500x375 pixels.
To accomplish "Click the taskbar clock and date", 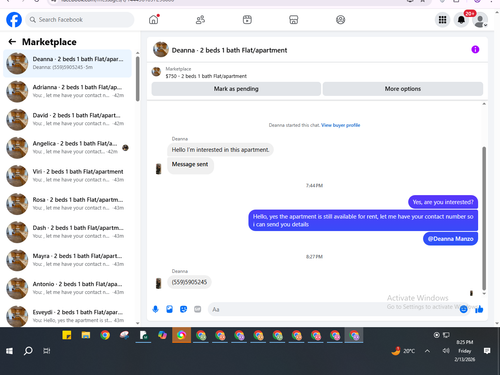I will (465, 351).
